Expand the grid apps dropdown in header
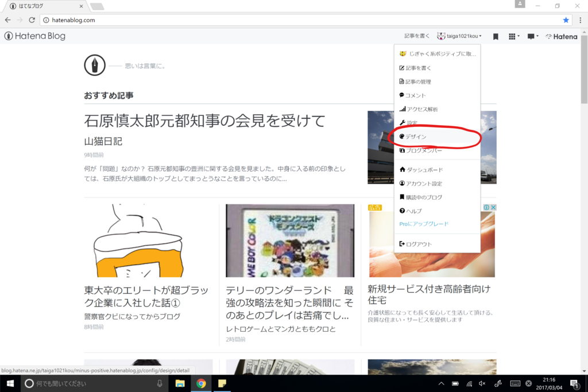588x392 pixels. point(512,36)
